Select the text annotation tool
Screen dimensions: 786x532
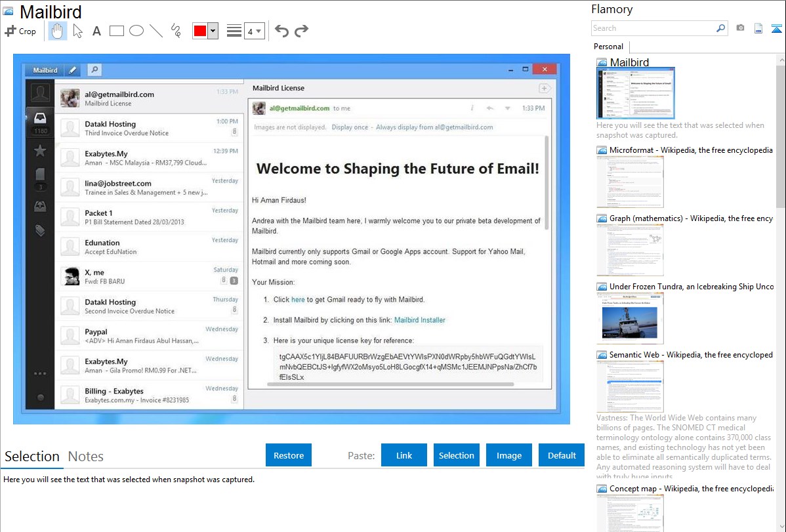click(96, 31)
